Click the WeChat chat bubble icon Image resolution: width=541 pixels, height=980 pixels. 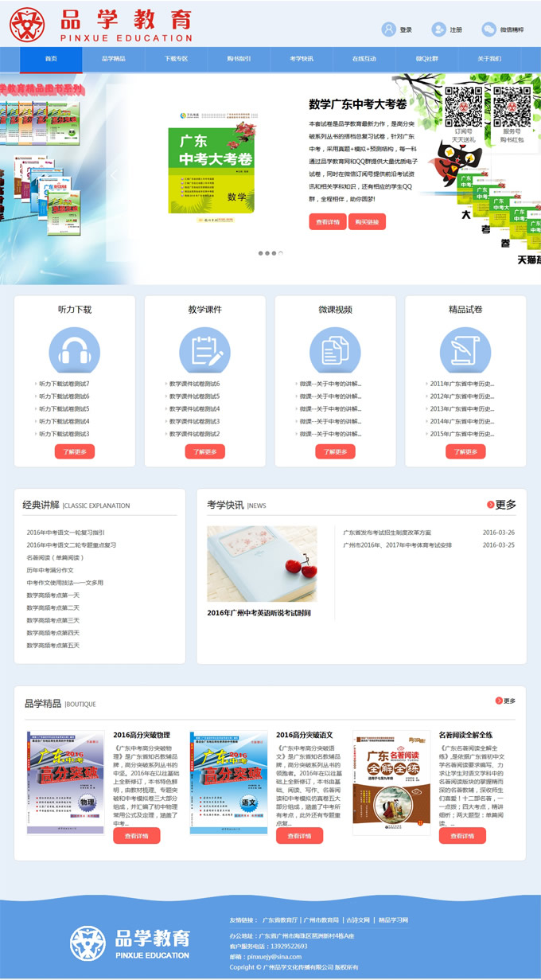tap(488, 29)
